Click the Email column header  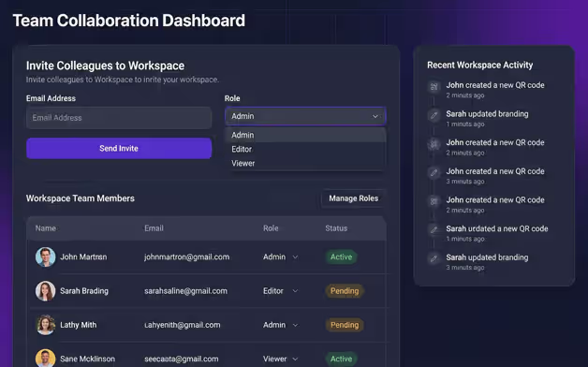pyautogui.click(x=154, y=228)
